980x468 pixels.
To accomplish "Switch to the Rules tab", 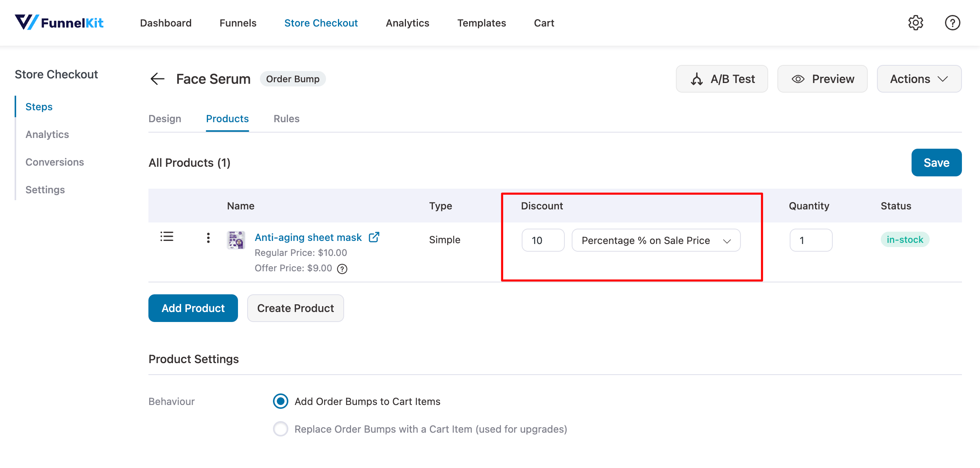I will click(x=286, y=119).
